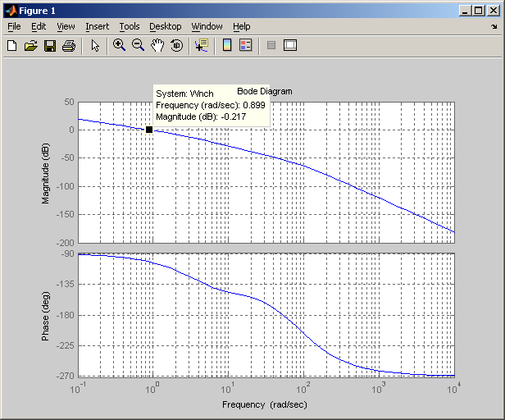Toggle the Data Cursor tool
The image size is (505, 420).
[x=202, y=46]
